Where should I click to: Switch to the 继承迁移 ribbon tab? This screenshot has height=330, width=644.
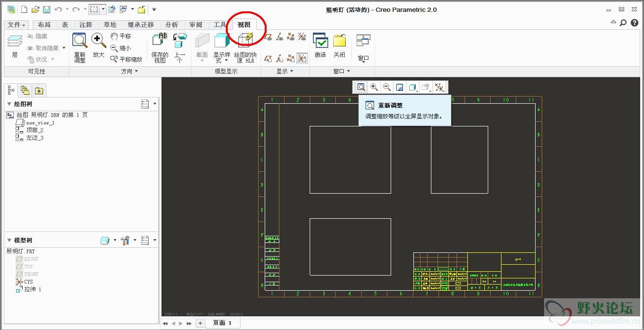[141, 25]
